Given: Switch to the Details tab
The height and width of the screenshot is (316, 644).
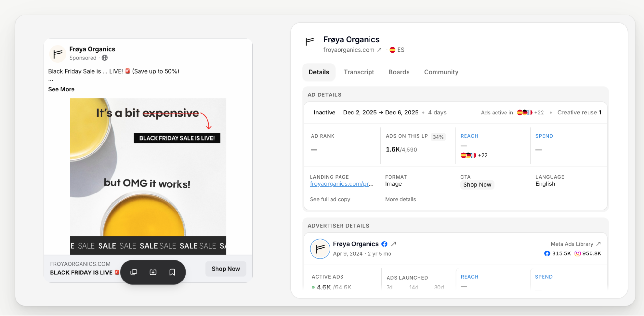Looking at the screenshot, I should 319,72.
